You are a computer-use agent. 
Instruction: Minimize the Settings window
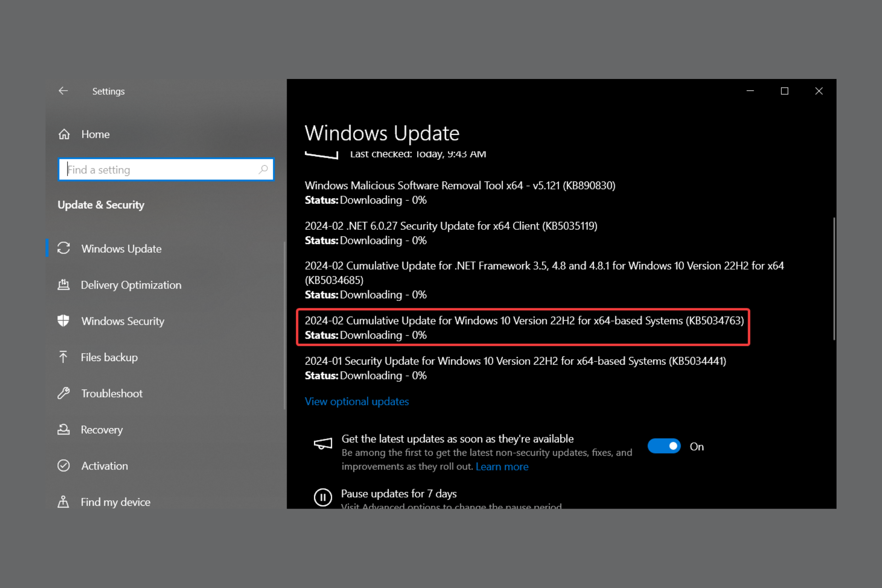tap(750, 91)
